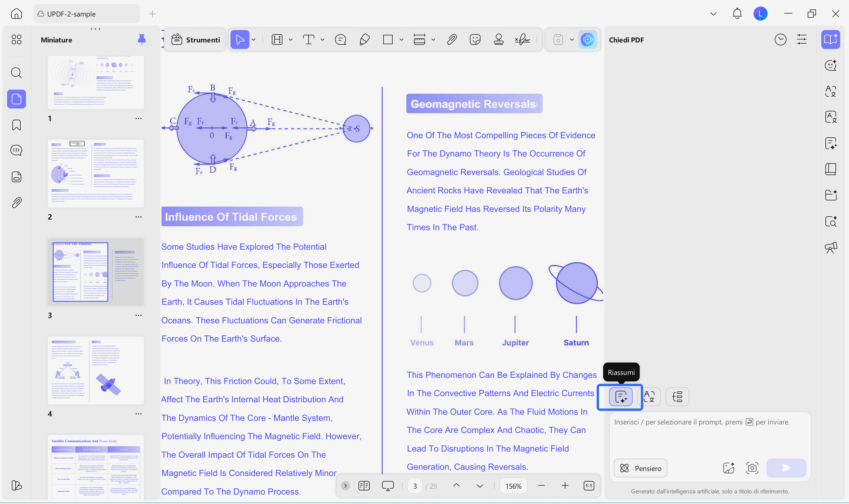This screenshot has height=504, width=849.
Task: Go to the UPDF home screen
Action: [x=16, y=14]
